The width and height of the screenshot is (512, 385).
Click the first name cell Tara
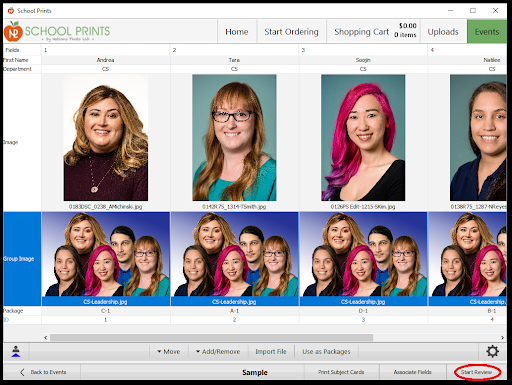tap(234, 60)
